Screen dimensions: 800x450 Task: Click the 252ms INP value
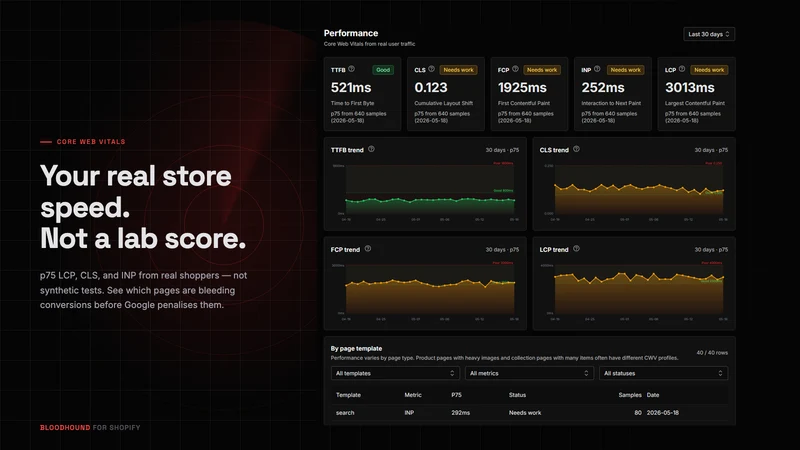pos(603,88)
